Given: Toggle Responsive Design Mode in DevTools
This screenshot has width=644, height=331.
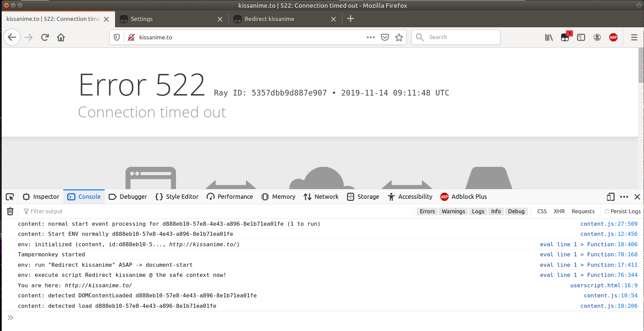Looking at the screenshot, I should pyautogui.click(x=610, y=197).
